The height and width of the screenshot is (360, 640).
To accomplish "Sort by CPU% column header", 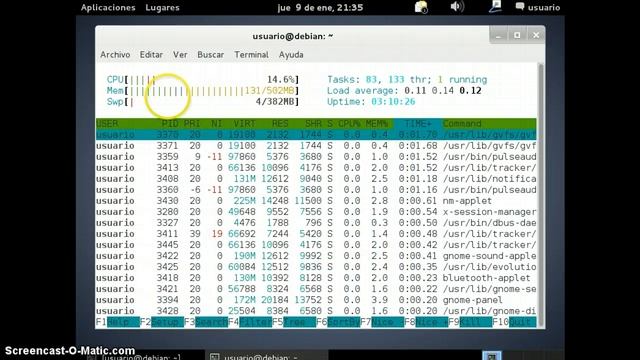I will coord(349,124).
